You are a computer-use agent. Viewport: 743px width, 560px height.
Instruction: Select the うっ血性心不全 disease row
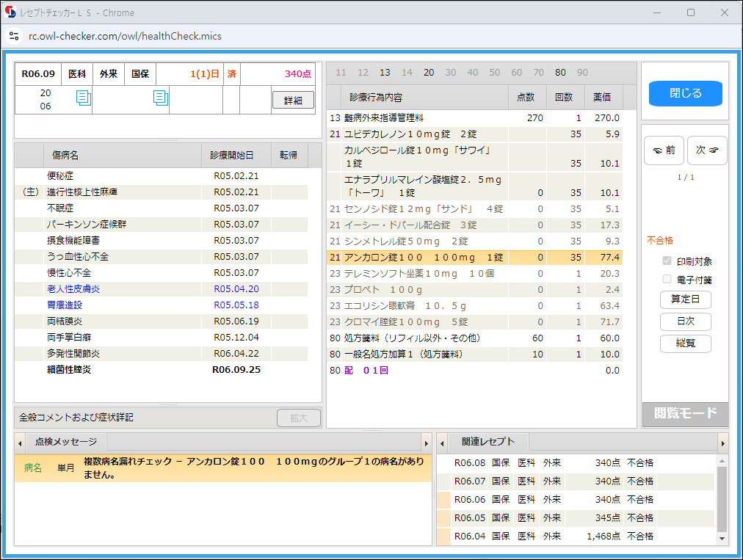(161, 257)
